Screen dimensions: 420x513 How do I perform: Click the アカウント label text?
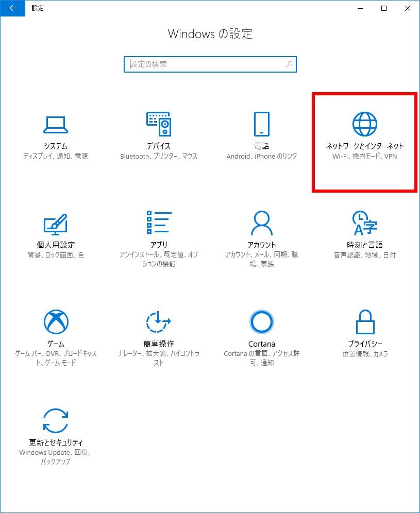point(262,245)
